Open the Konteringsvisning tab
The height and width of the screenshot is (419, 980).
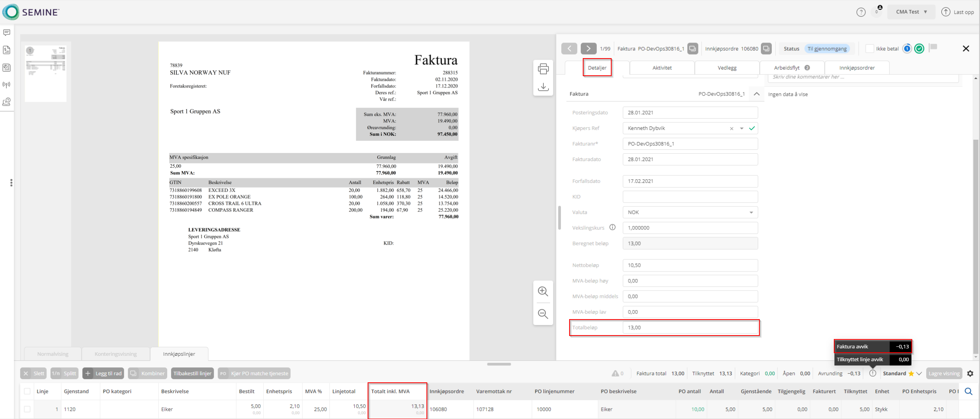point(115,354)
